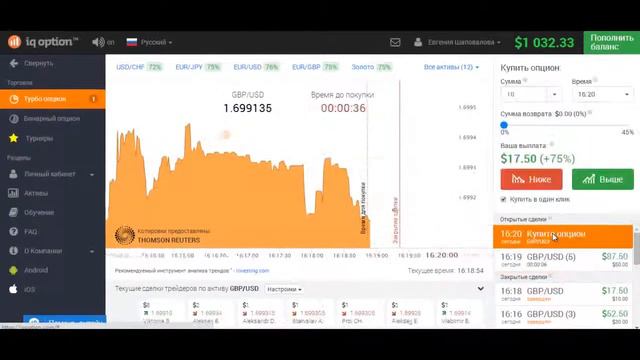The width and height of the screenshot is (640, 360).
Task: Switch to Золото 75% asset tab
Action: [x=371, y=67]
